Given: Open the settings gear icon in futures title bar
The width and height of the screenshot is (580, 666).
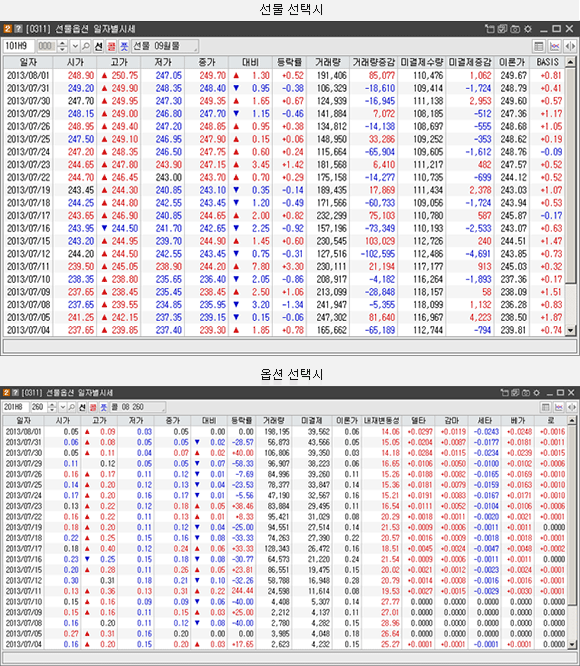Looking at the screenshot, I should point(528,29).
